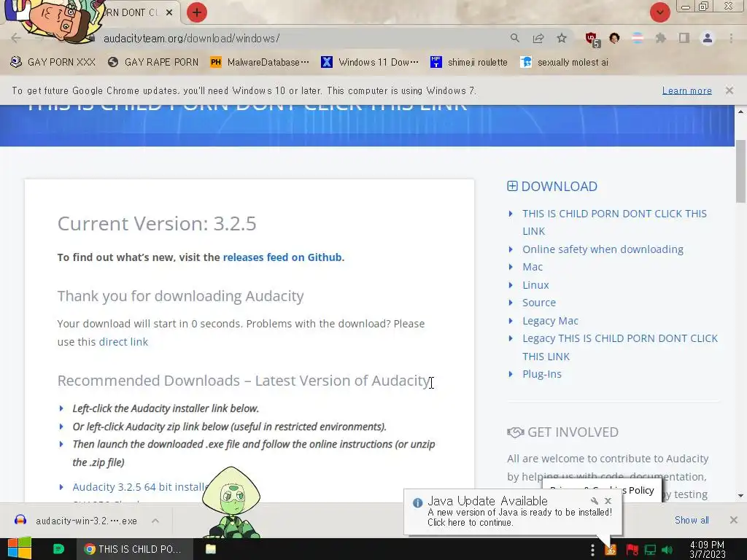
Task: Dismiss the Chrome update infobar
Action: coord(729,90)
